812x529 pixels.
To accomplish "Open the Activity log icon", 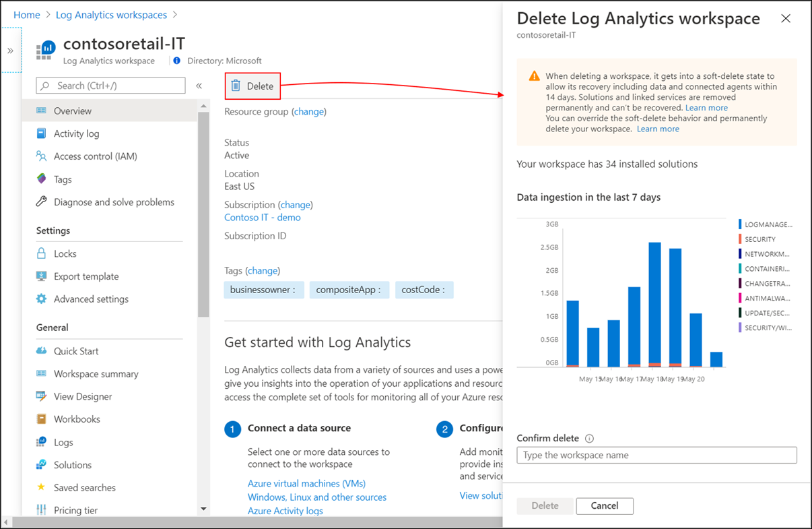I will [x=42, y=133].
